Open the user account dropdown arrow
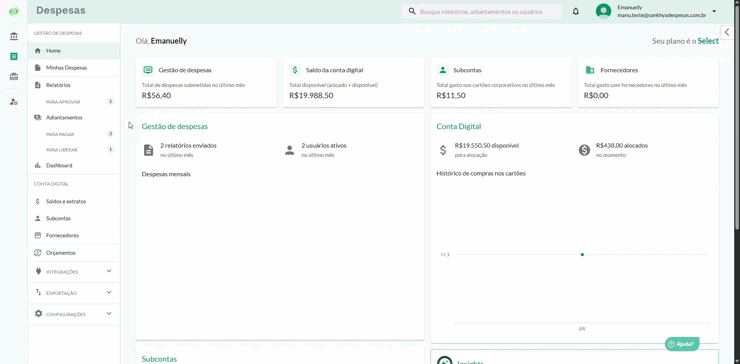This screenshot has height=364, width=740. 714,11
